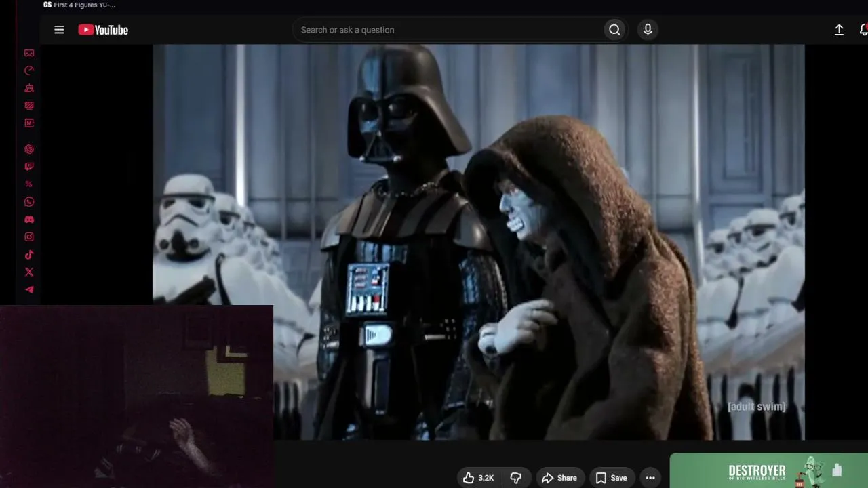The image size is (868, 488).
Task: Open the YouTube guide hamburger menu
Action: [x=59, y=30]
